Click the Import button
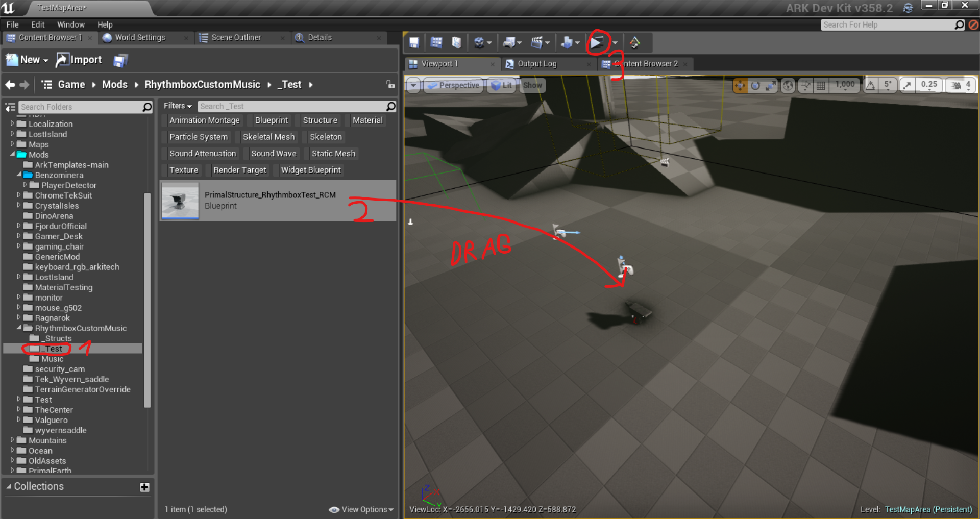The height and width of the screenshot is (519, 980). (79, 60)
